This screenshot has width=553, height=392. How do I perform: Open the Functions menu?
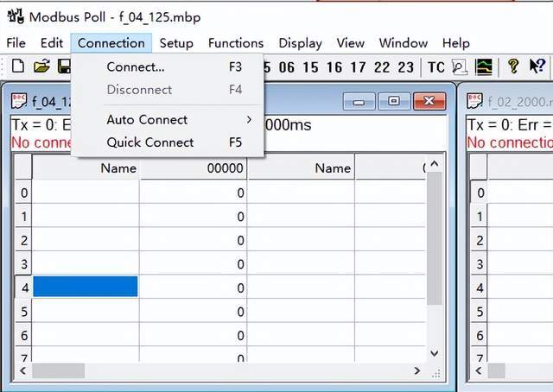[236, 43]
